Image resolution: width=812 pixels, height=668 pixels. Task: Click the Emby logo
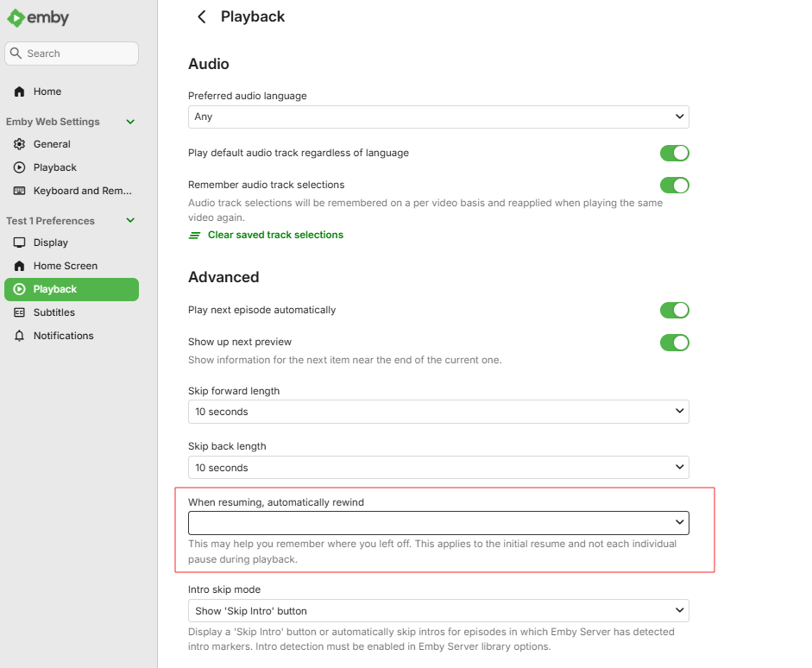pos(38,17)
